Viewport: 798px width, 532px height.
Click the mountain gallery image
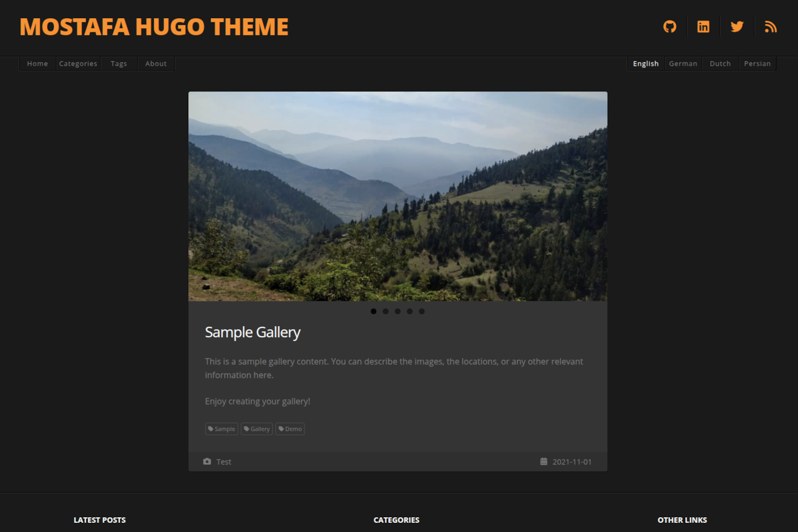pyautogui.click(x=398, y=196)
